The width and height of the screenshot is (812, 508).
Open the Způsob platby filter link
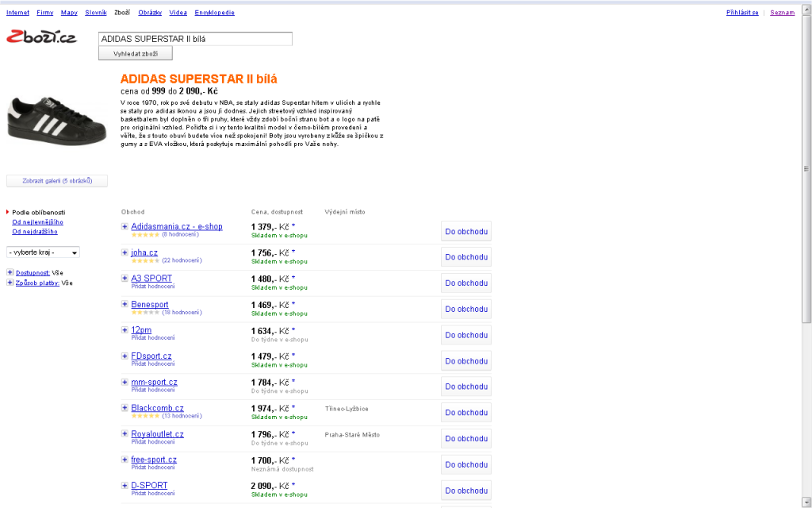coord(37,283)
